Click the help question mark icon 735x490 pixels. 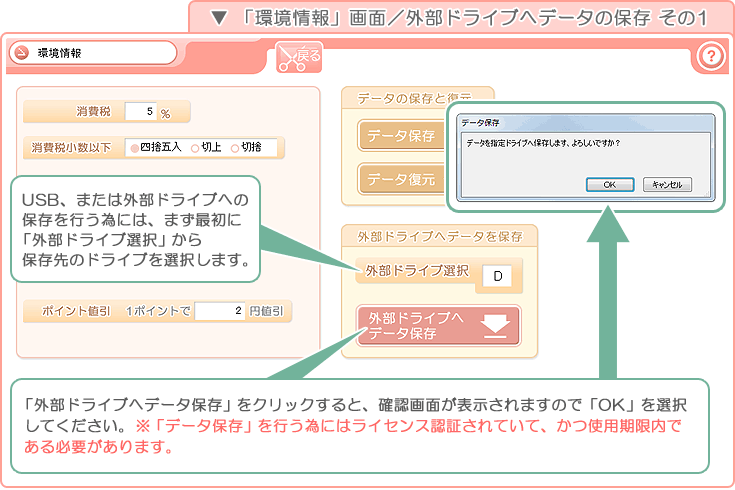pos(709,57)
